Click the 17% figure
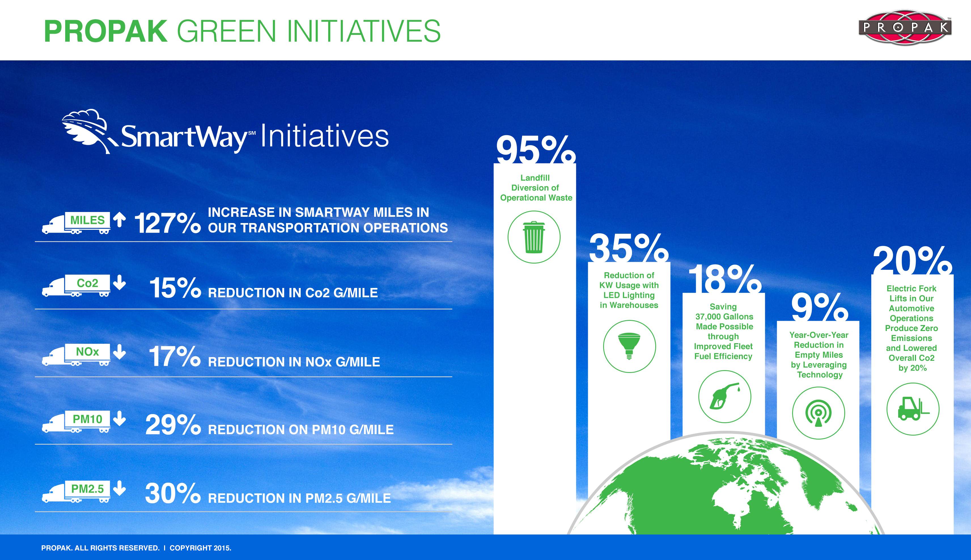The height and width of the screenshot is (560, 971). (175, 357)
